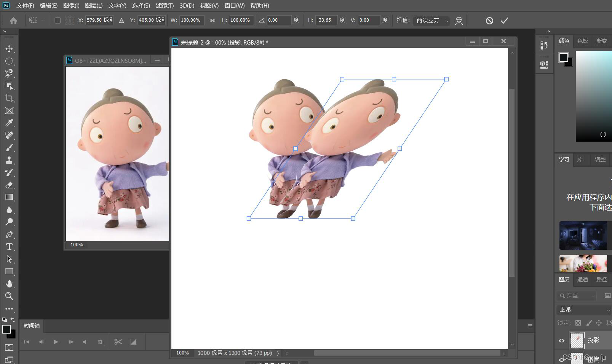Open the 文件(F) menu
The width and height of the screenshot is (612, 364).
click(25, 6)
